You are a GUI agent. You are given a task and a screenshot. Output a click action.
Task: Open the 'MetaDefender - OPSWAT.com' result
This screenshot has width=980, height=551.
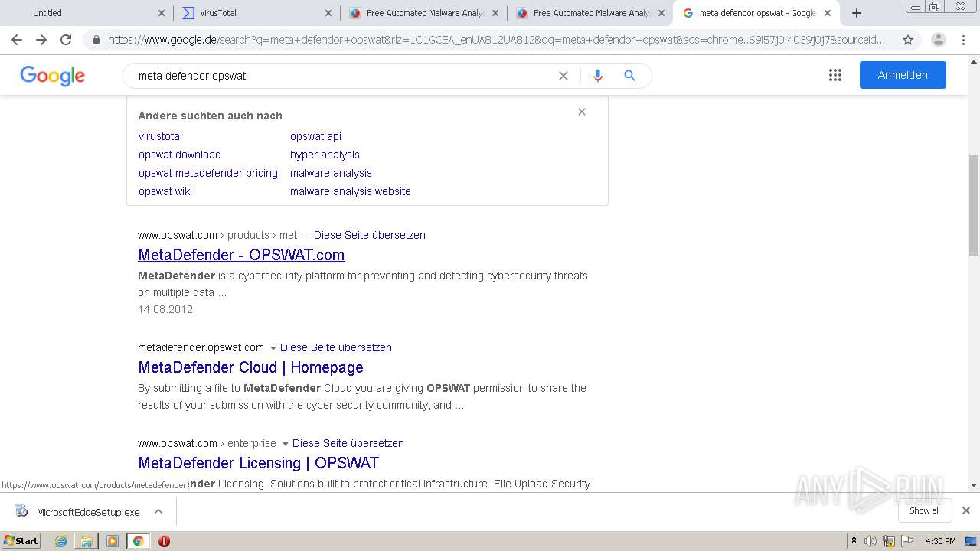241,255
